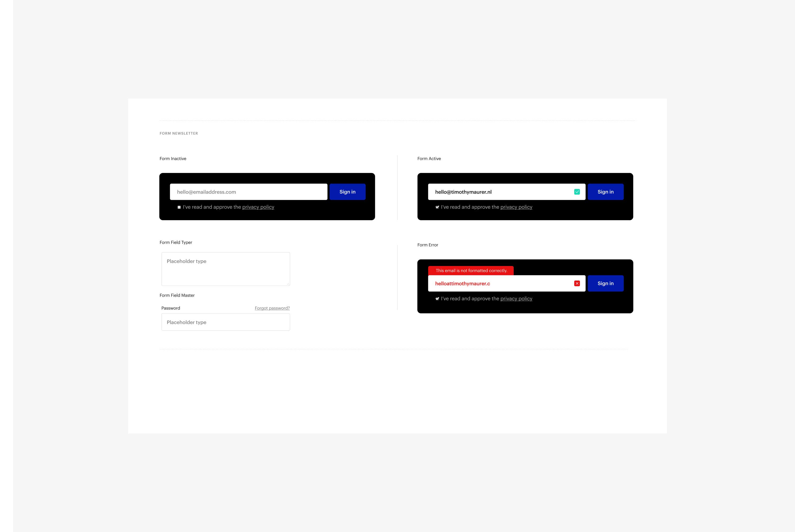This screenshot has width=795, height=532.
Task: Click the red X icon in error form field
Action: pos(577,283)
